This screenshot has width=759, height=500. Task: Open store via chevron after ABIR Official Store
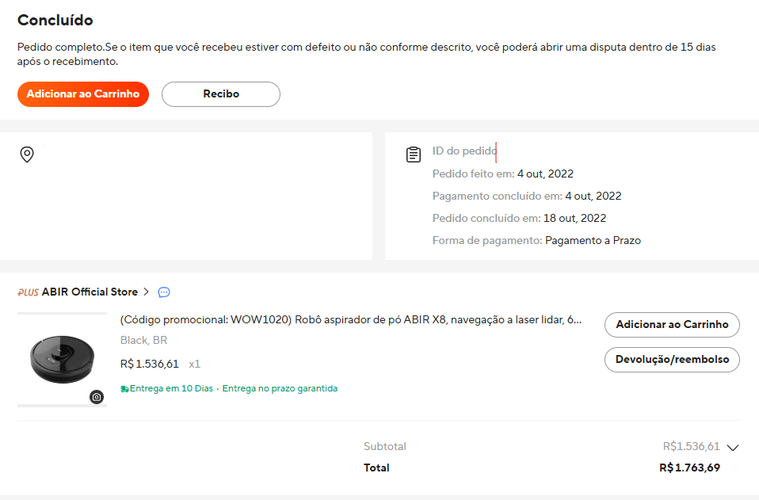pos(146,292)
